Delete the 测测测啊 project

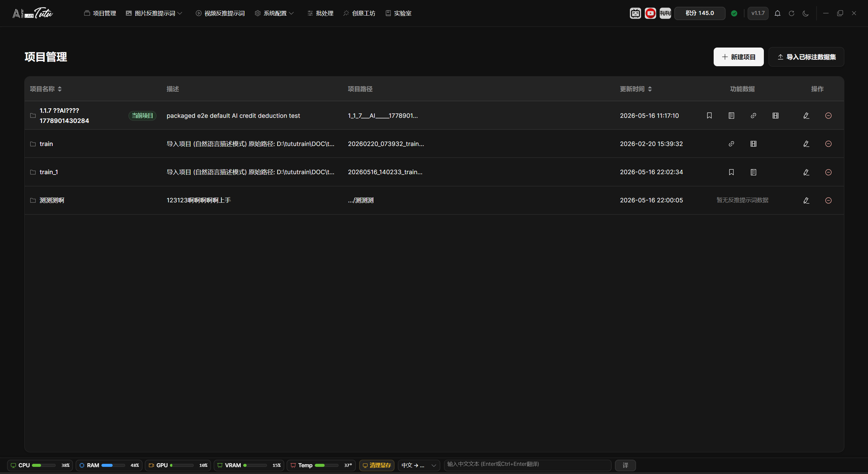pos(828,200)
